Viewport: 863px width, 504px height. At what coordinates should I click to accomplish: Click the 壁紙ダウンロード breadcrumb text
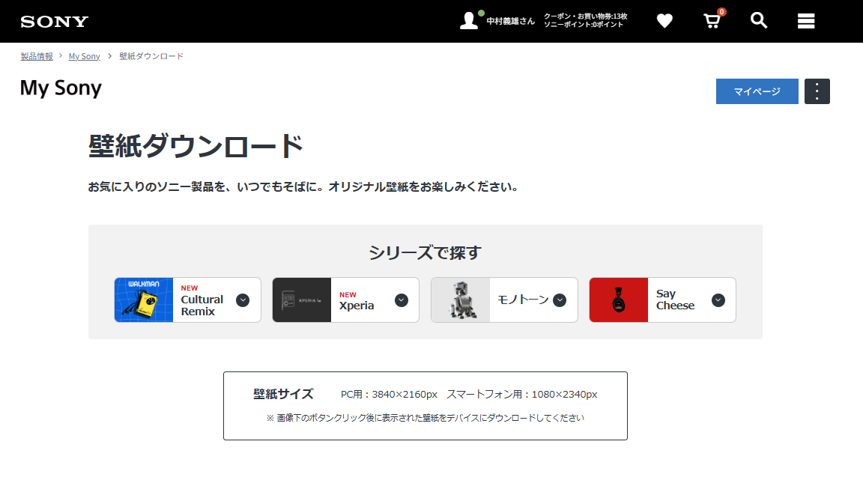(151, 56)
